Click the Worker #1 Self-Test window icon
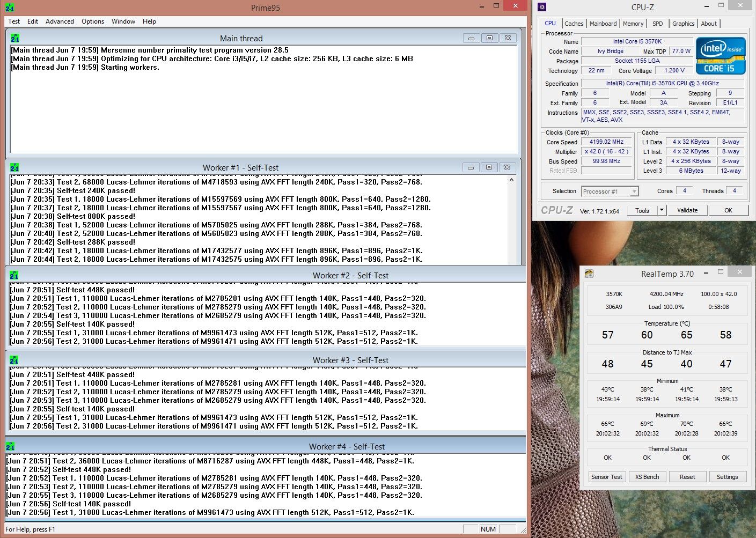Screen dimensions: 756x538 point(15,167)
